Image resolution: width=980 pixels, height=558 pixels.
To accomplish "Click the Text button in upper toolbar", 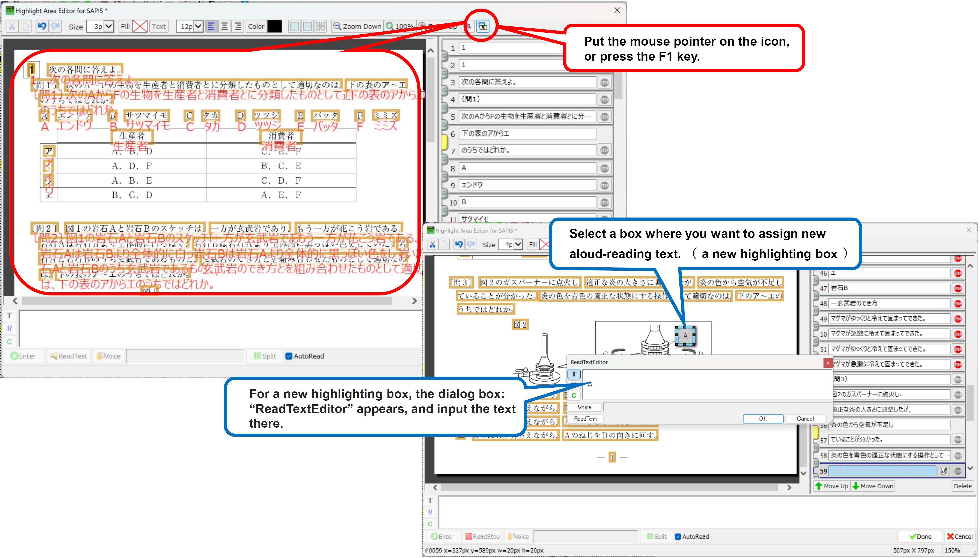I will [x=159, y=26].
